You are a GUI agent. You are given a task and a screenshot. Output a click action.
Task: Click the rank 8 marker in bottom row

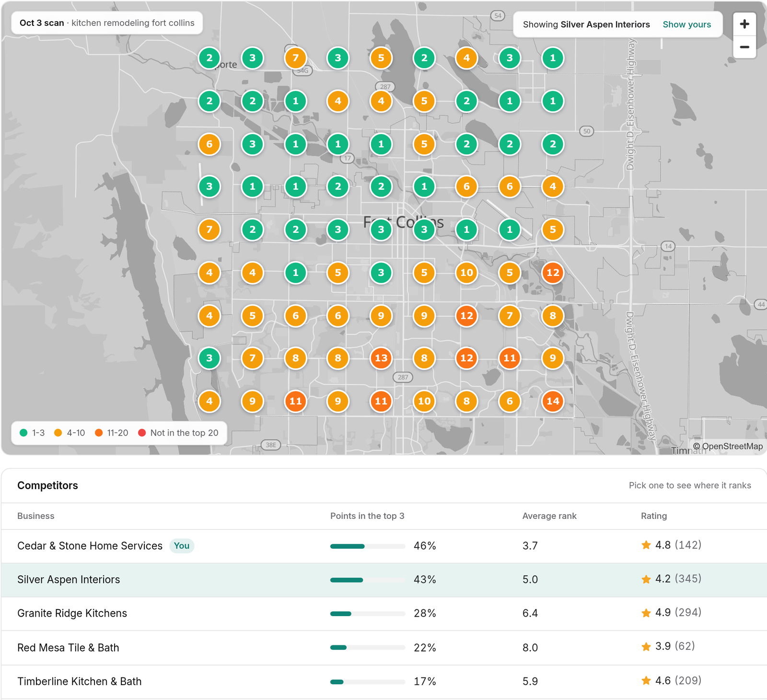[x=466, y=401]
